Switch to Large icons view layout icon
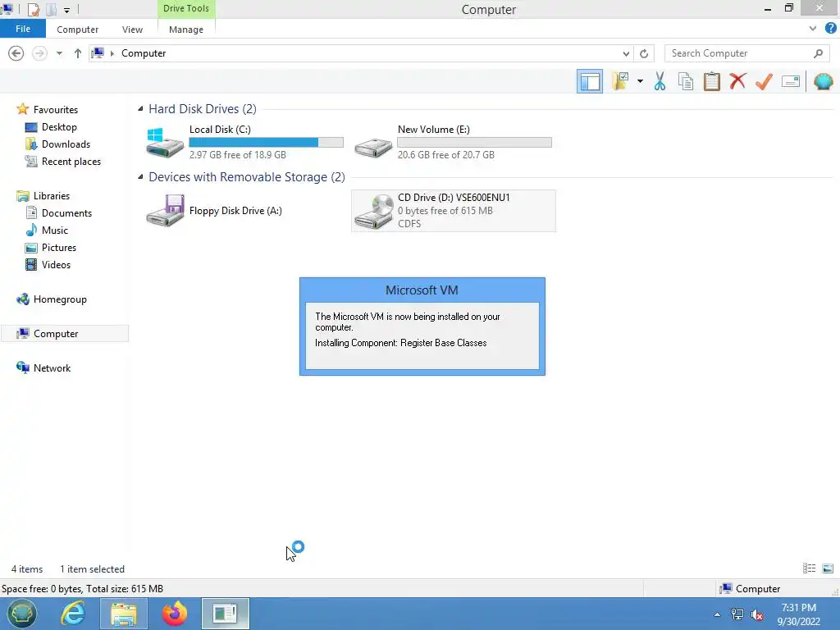 828,568
